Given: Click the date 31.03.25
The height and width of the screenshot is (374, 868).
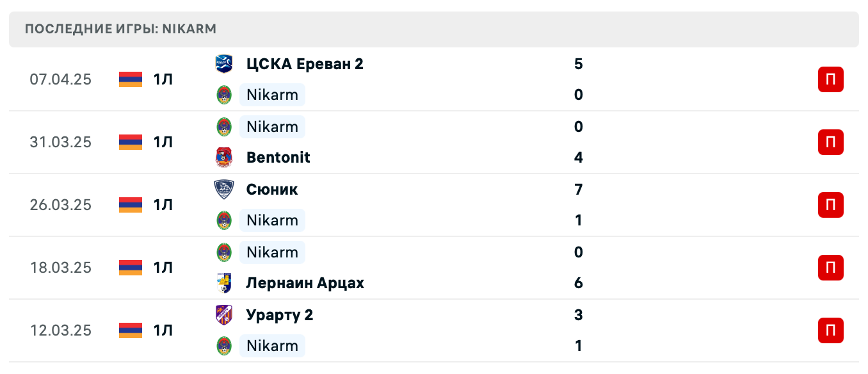Looking at the screenshot, I should (x=61, y=142).
